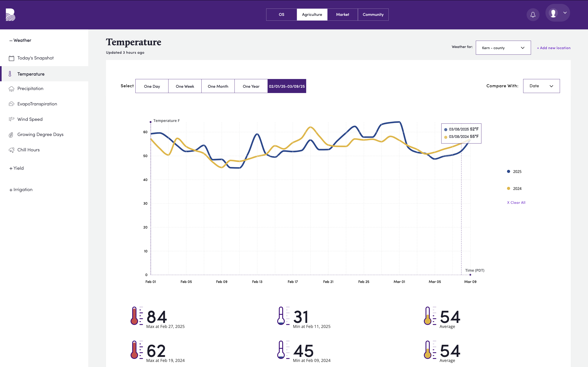Switch to the Market tab

[343, 14]
